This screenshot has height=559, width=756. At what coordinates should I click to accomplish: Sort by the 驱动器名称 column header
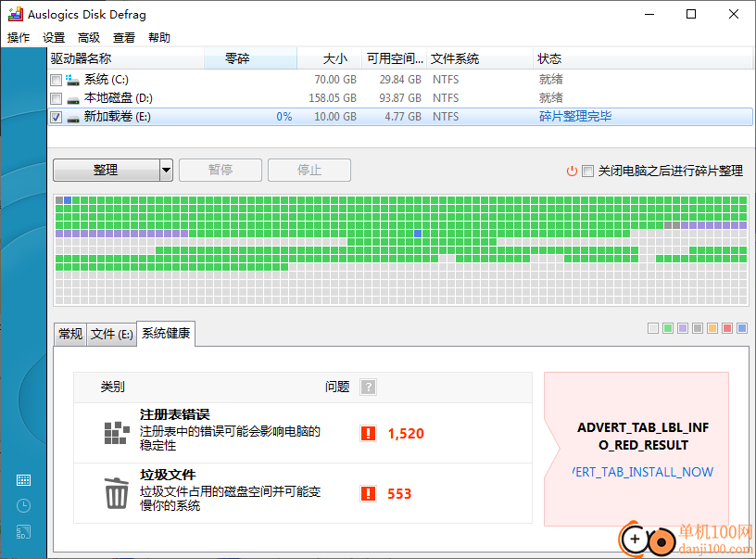point(126,58)
